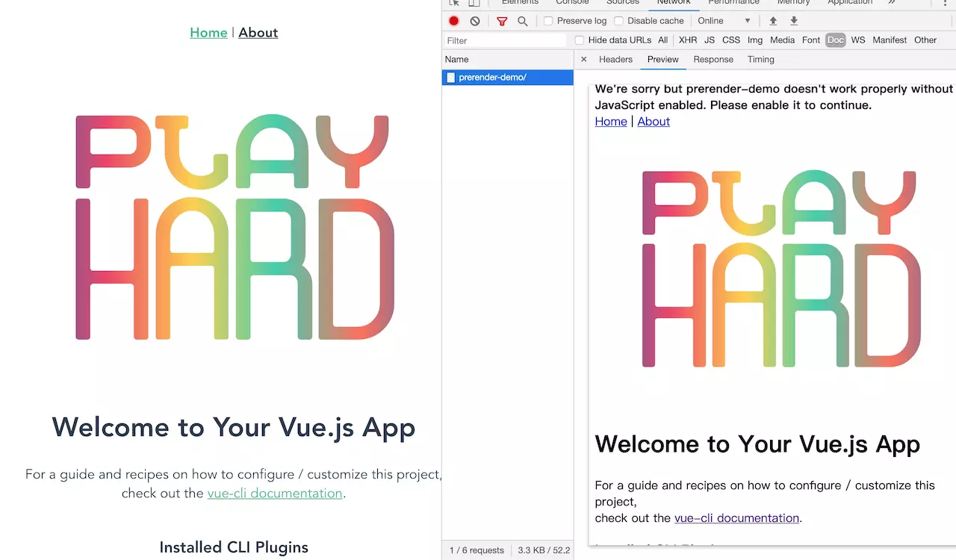Open the Timing tab of request
Image resolution: width=956 pixels, height=560 pixels.
coord(761,59)
